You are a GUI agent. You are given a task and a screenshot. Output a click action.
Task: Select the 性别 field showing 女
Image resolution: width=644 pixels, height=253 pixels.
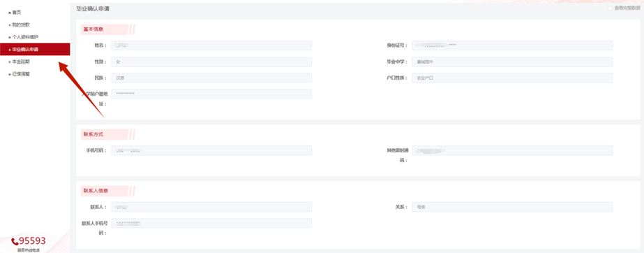[x=211, y=62]
